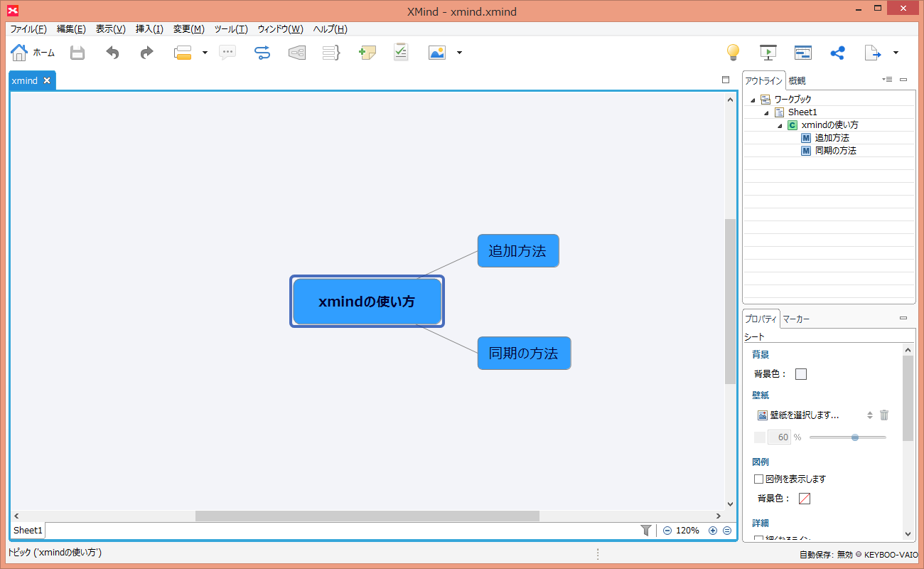Click the canvas vertical scrollbar thumb
This screenshot has height=569, width=924.
(x=730, y=302)
